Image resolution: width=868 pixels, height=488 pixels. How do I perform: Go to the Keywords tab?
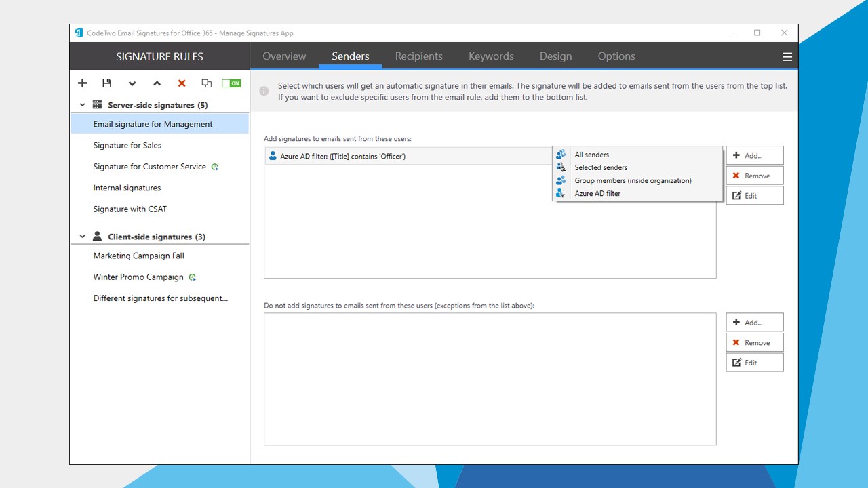coord(491,56)
